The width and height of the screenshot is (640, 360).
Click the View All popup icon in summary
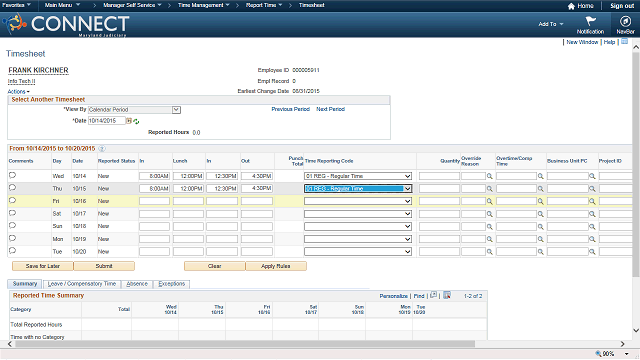pyautogui.click(x=433, y=295)
